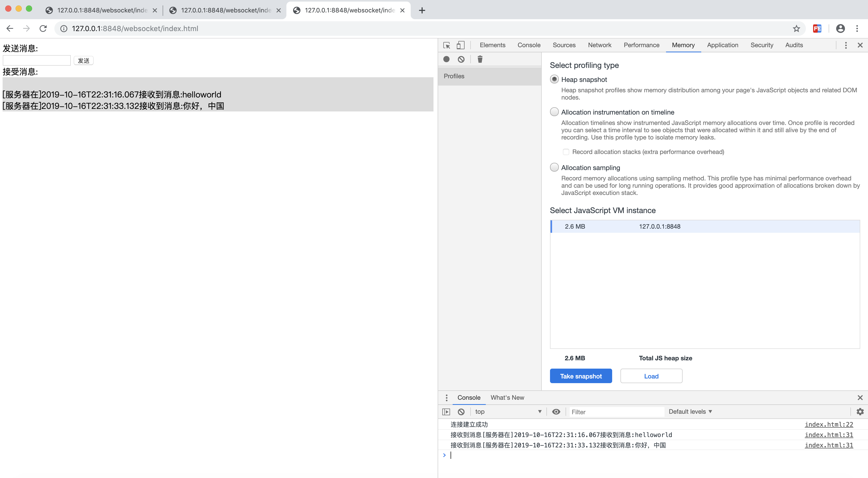The height and width of the screenshot is (478, 868).
Task: Click the Load button
Action: 651,376
